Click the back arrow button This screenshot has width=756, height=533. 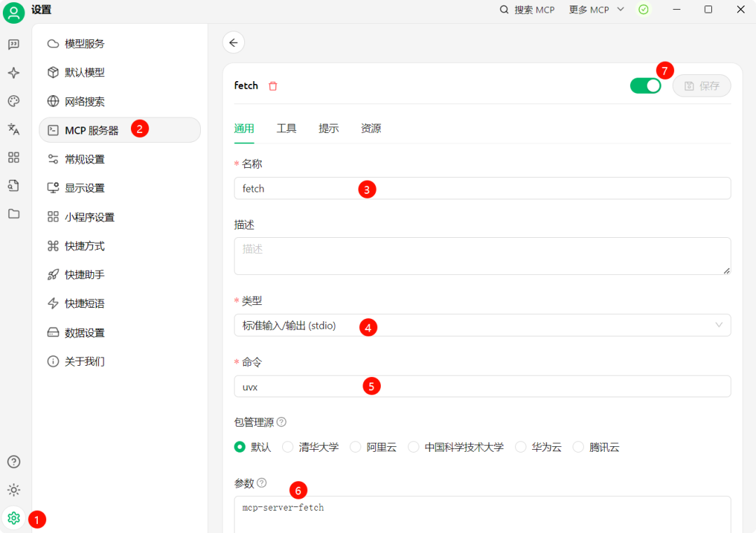(x=234, y=43)
